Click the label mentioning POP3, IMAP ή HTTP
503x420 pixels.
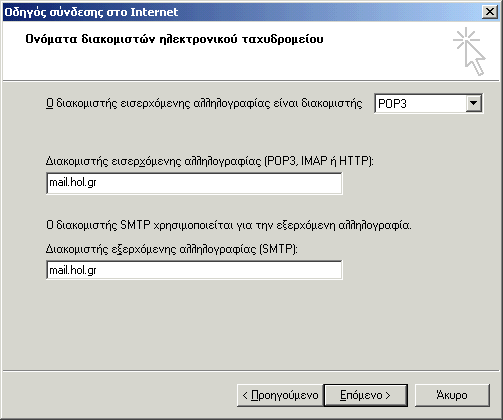[x=210, y=161]
